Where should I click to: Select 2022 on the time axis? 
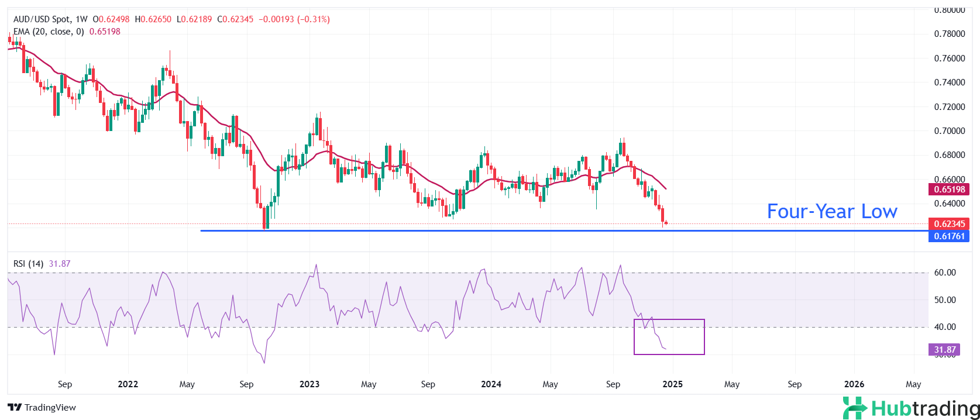coord(128,384)
